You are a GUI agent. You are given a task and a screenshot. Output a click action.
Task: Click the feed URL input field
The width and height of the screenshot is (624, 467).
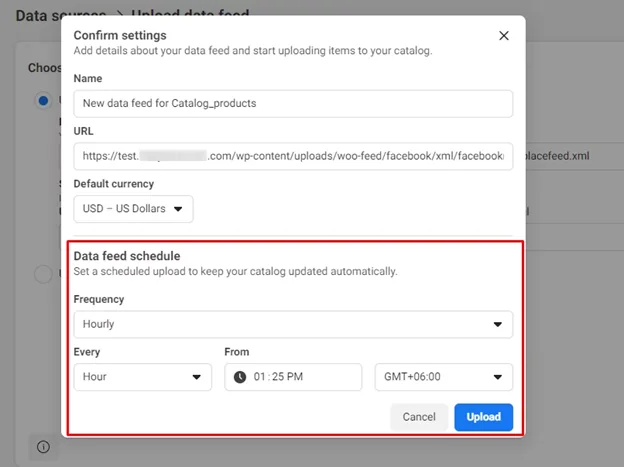coord(293,156)
